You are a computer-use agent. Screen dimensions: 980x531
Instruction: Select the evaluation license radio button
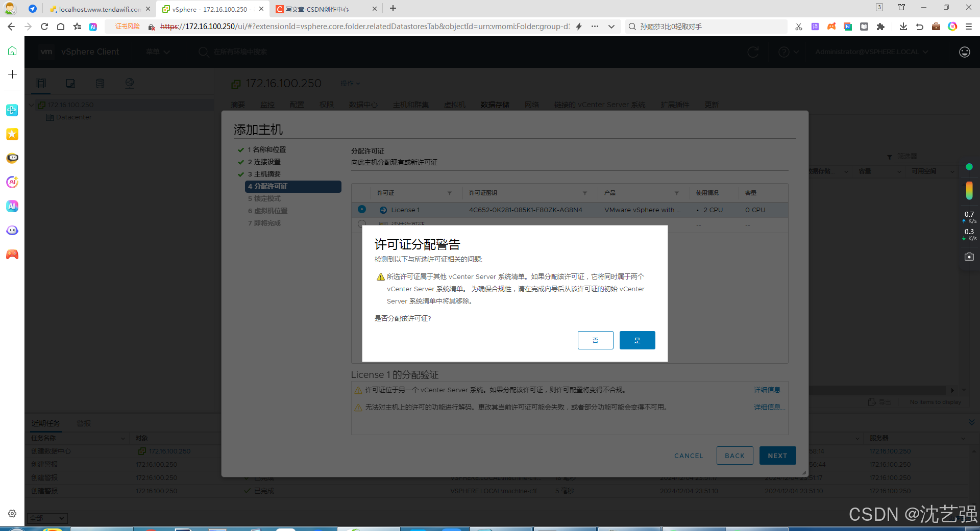click(362, 223)
